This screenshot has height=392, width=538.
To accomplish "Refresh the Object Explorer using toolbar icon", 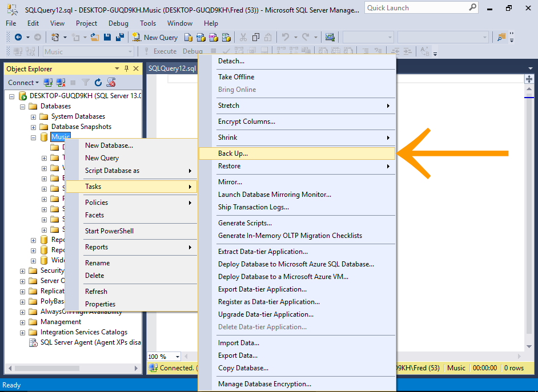I will click(98, 83).
